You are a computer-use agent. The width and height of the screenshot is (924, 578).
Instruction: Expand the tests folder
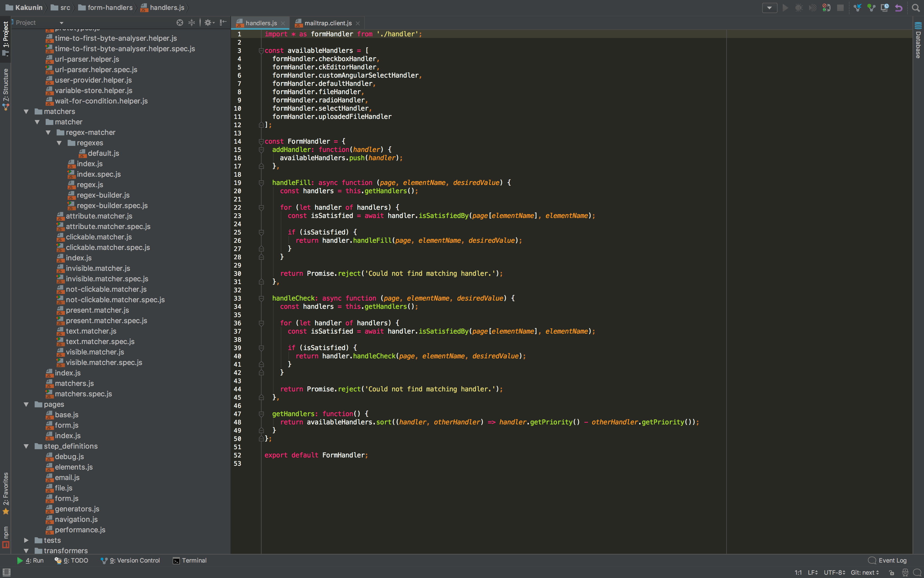pos(26,540)
